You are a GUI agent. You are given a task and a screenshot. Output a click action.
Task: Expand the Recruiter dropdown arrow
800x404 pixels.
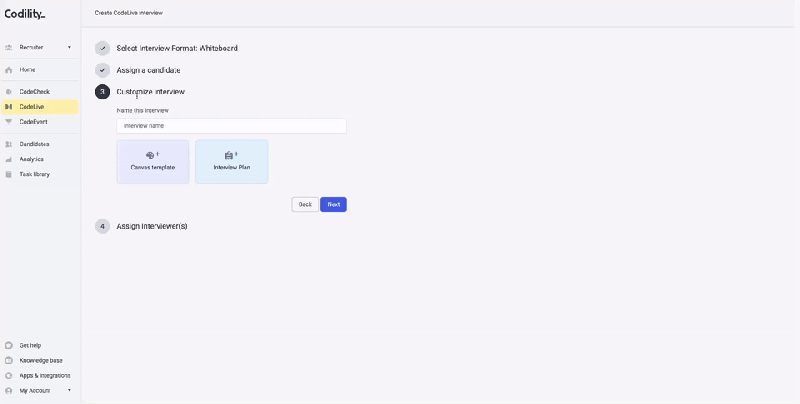(x=69, y=47)
